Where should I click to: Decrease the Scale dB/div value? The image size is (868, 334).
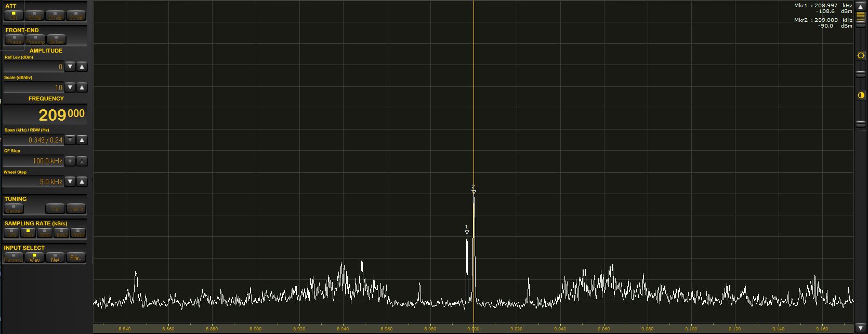pos(70,87)
